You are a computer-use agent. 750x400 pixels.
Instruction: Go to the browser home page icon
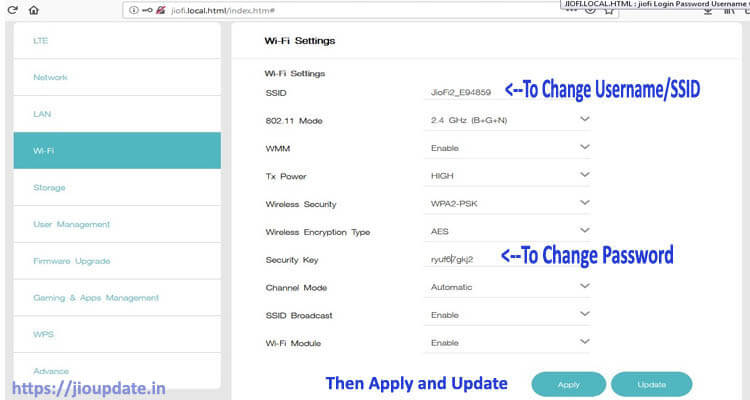pos(33,10)
